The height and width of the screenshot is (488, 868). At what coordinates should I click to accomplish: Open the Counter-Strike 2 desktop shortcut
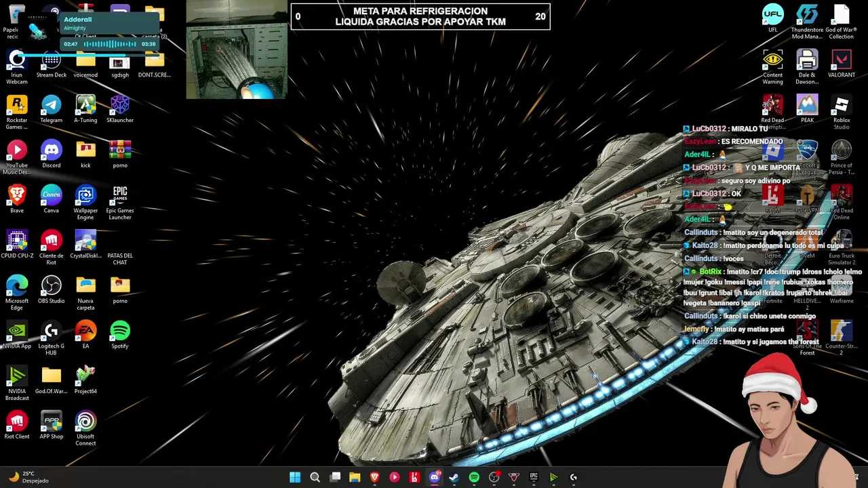(x=842, y=338)
